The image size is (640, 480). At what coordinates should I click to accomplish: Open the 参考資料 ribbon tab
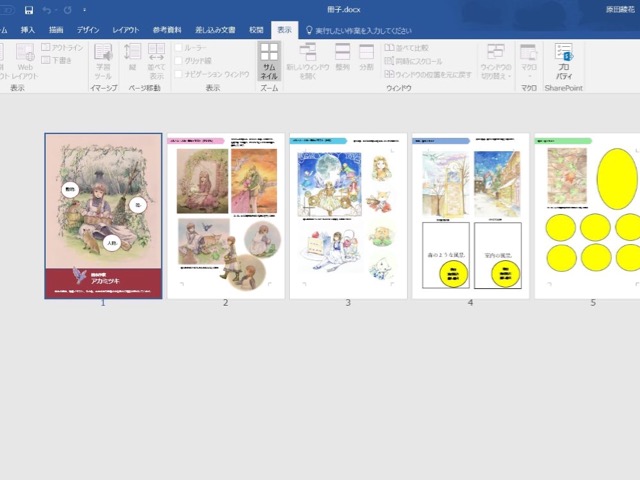click(167, 30)
